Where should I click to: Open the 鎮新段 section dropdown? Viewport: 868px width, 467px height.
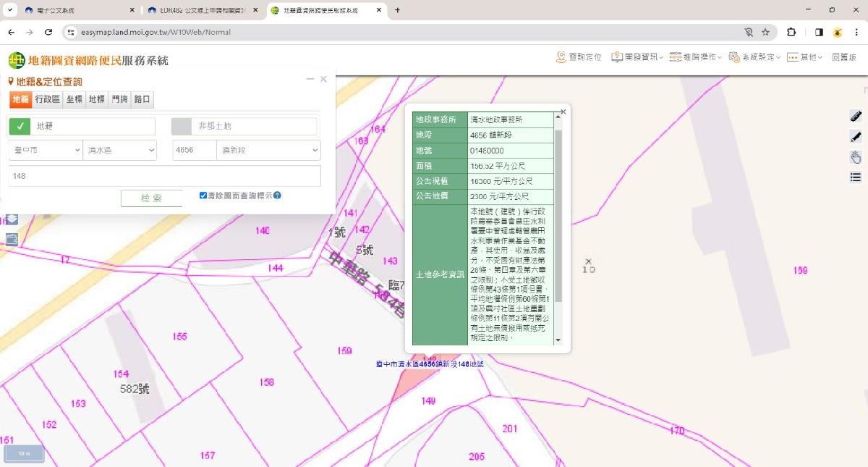coord(268,150)
